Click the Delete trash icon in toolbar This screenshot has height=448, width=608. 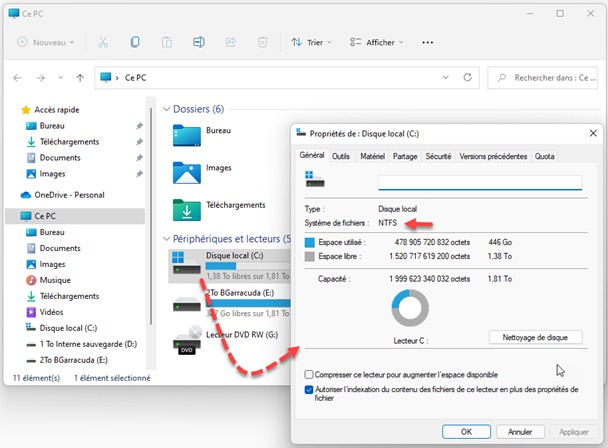coord(262,43)
